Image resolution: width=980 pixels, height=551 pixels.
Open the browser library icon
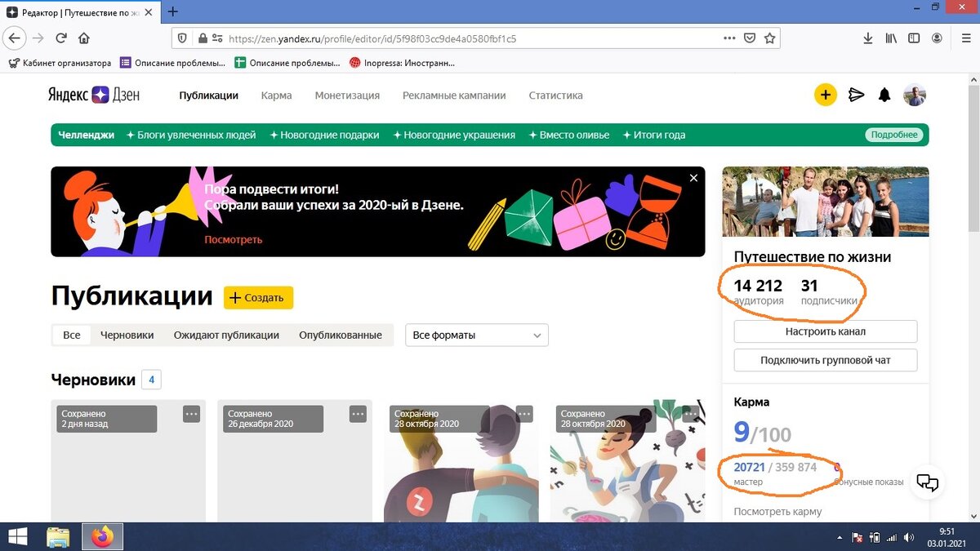click(x=892, y=38)
